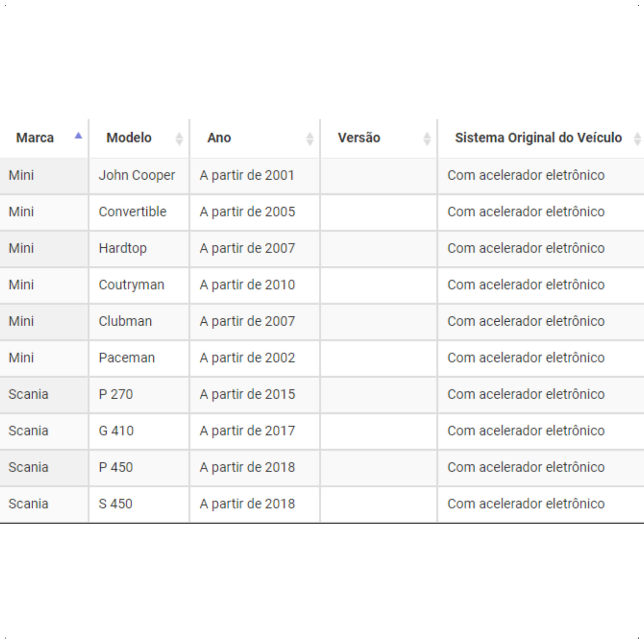Sort table by Modelo header

tap(139, 138)
